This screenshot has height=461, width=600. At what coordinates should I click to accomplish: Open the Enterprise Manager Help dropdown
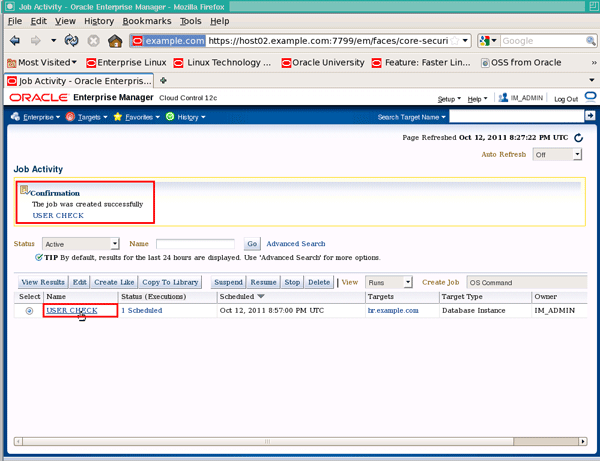[x=477, y=99]
